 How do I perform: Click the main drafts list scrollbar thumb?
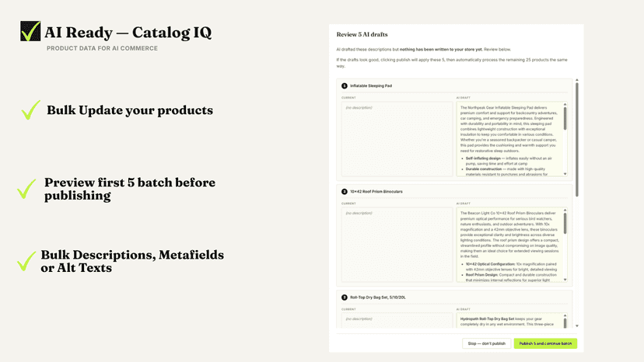[x=577, y=140]
